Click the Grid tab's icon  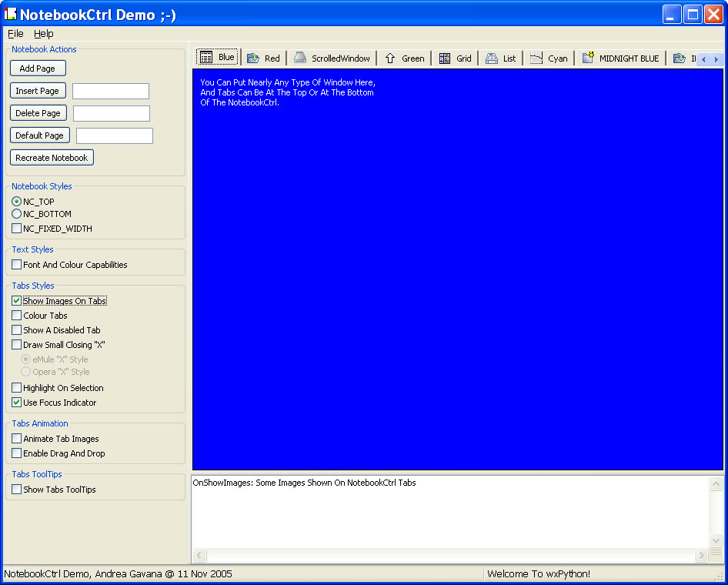tap(445, 58)
